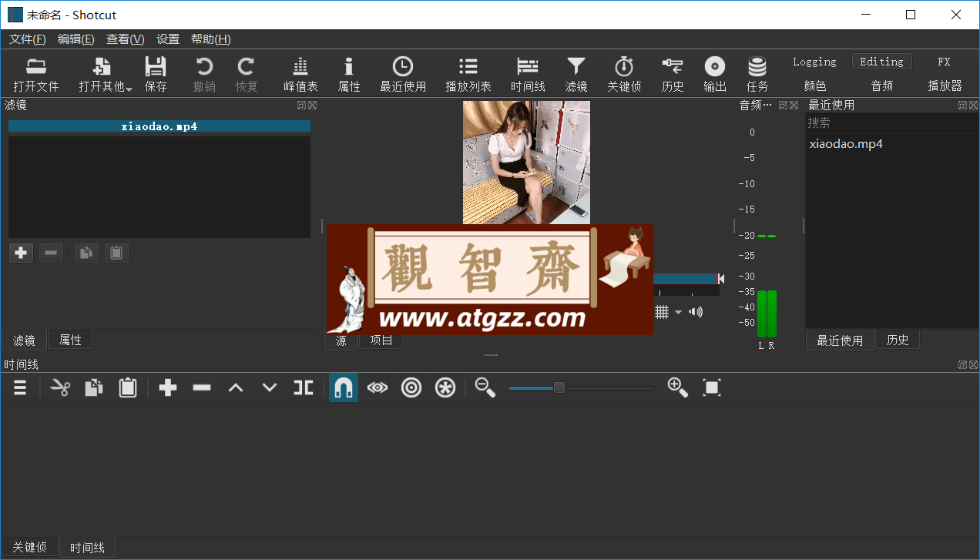Open 最近使用 recent panel from toolbar
Viewport: 980px width, 560px height.
pos(403,75)
